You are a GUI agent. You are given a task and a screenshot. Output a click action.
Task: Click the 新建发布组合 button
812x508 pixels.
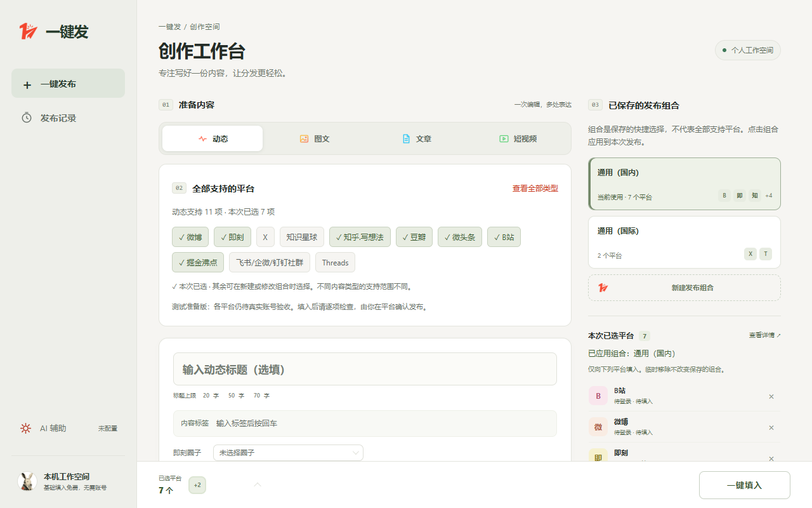tap(684, 288)
